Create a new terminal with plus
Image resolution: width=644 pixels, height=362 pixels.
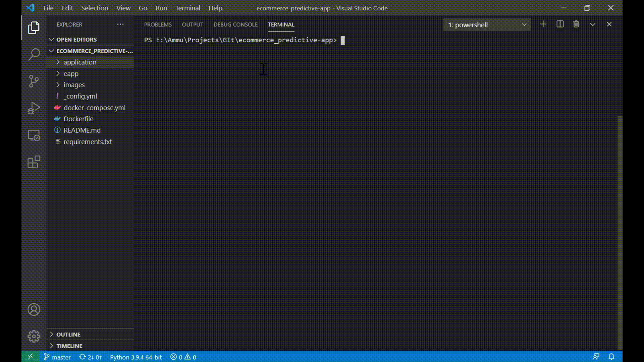(543, 24)
